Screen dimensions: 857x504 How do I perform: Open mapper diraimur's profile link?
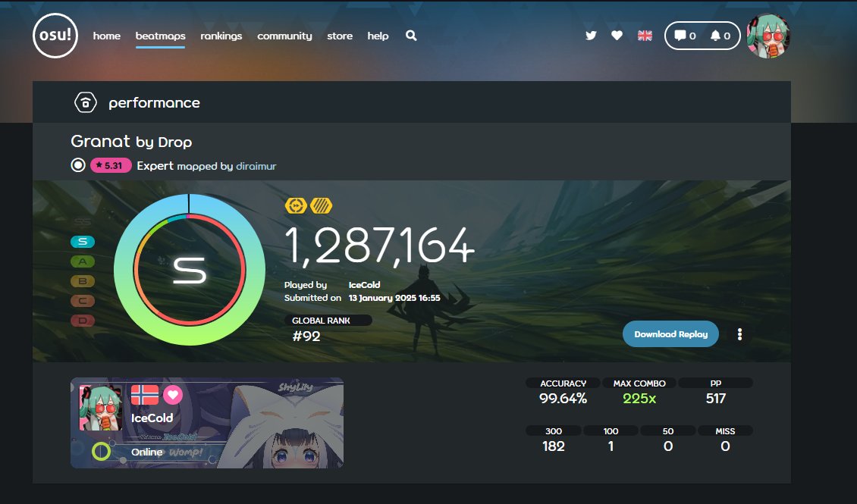pyautogui.click(x=256, y=166)
